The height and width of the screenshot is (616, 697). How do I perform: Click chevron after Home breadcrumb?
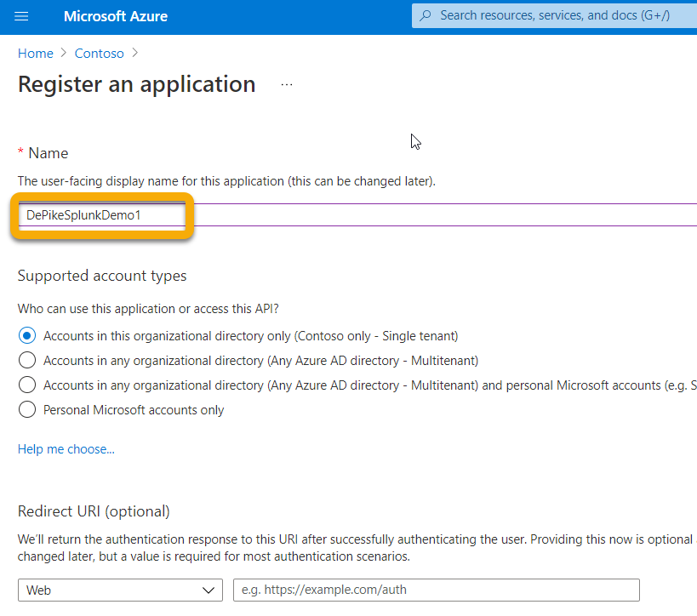(x=64, y=53)
